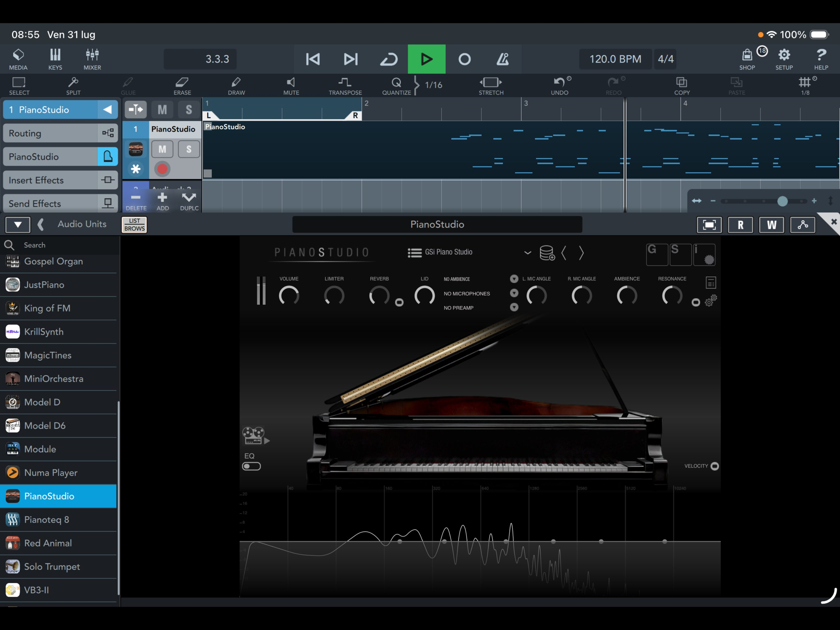This screenshot has height=630, width=840.
Task: Click DELETE track button
Action: (x=136, y=202)
